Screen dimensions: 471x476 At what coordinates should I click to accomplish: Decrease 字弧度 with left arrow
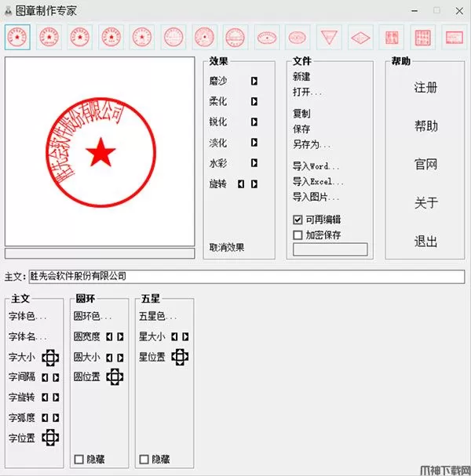(x=45, y=418)
